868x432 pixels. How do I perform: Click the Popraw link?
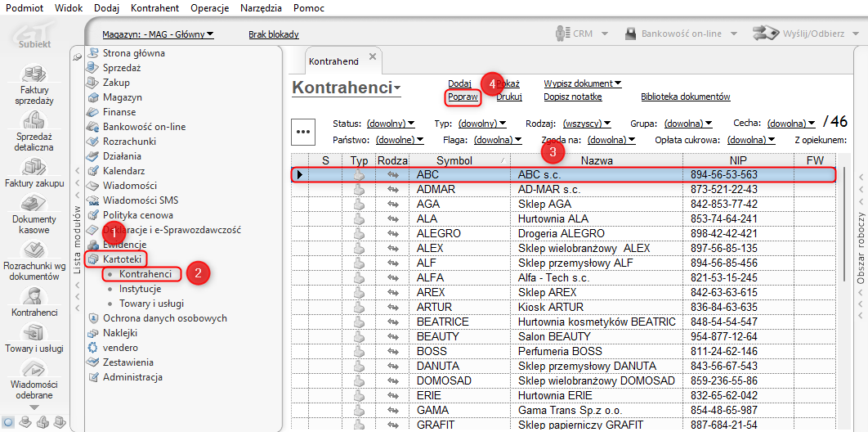(x=463, y=97)
